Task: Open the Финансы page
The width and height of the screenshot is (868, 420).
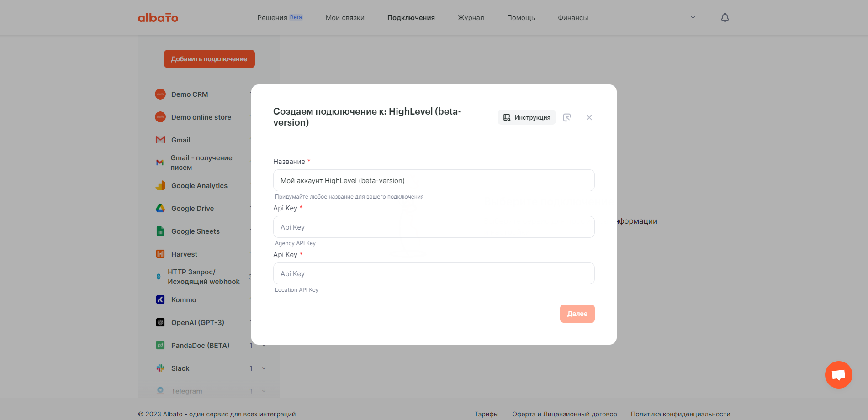Action: click(x=573, y=18)
